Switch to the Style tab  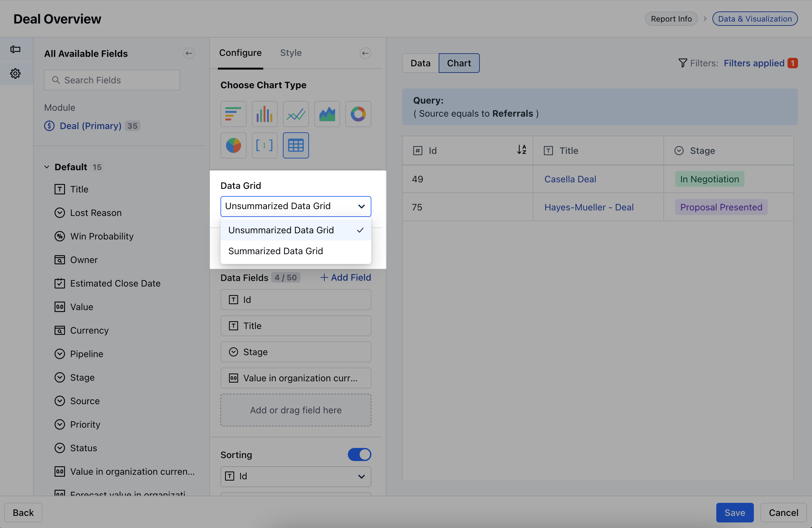291,53
